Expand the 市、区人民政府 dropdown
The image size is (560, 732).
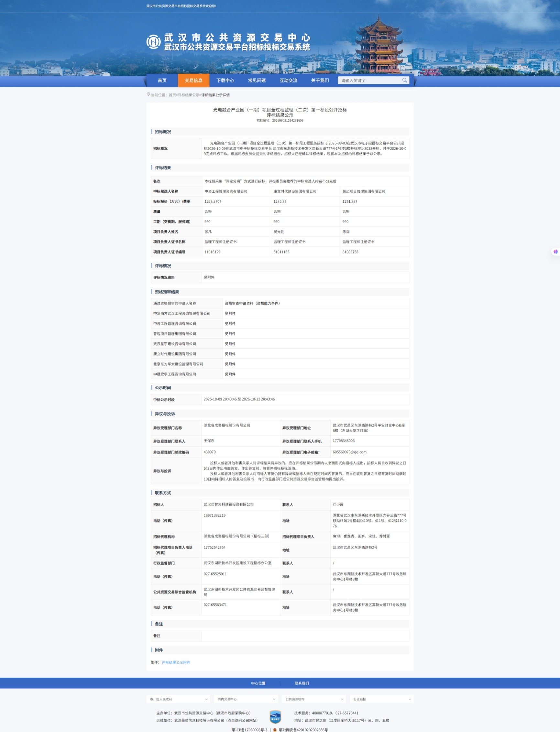coord(179,699)
